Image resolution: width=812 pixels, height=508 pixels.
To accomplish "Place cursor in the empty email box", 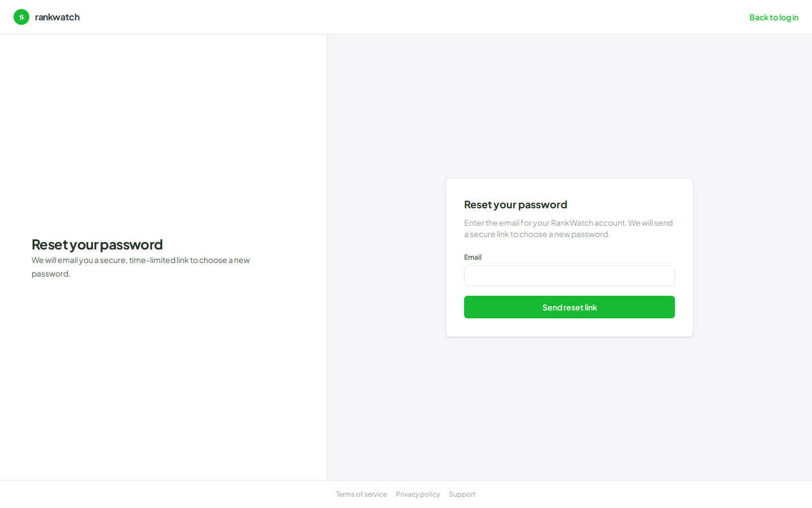I will (x=570, y=276).
